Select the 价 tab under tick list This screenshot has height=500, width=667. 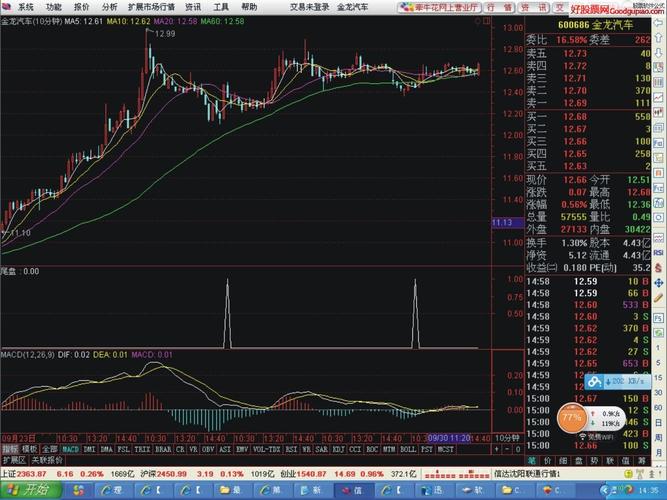pyautogui.click(x=547, y=460)
